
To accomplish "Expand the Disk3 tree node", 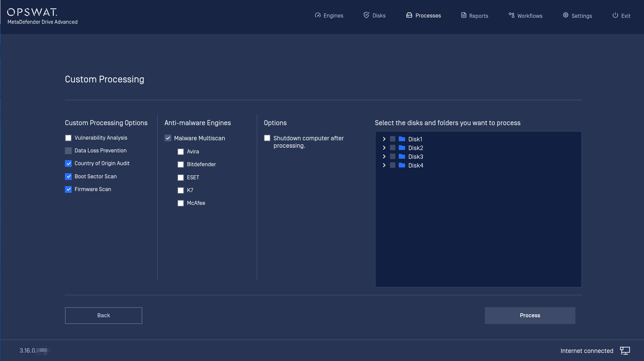I will (384, 156).
